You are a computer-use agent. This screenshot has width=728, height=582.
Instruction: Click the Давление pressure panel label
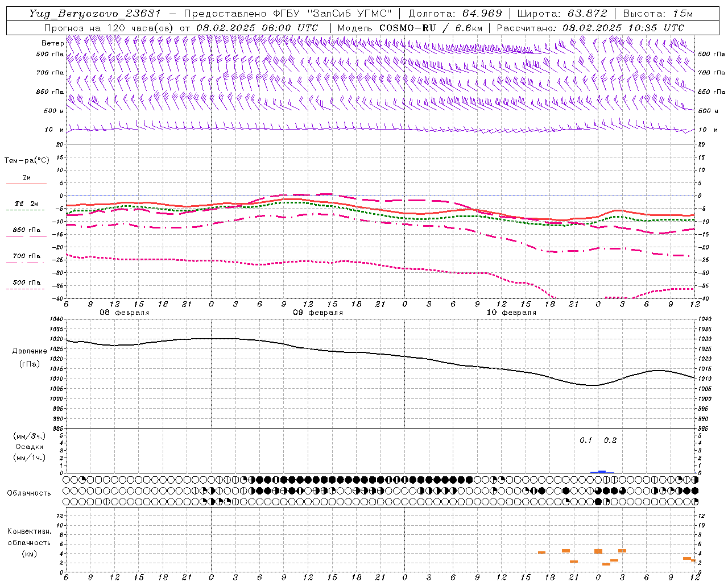click(x=30, y=351)
